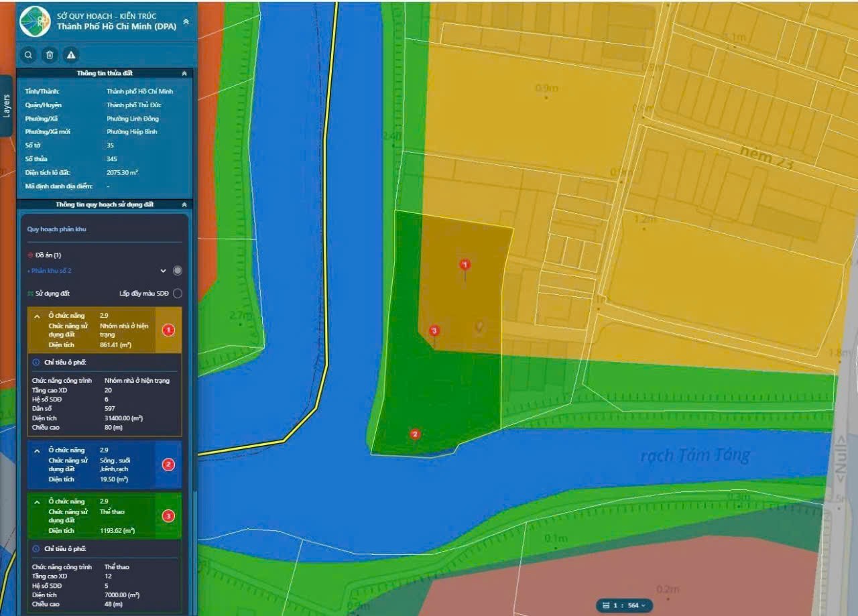Select map pin marker 1 on parcel
858x616 pixels.
tap(465, 265)
